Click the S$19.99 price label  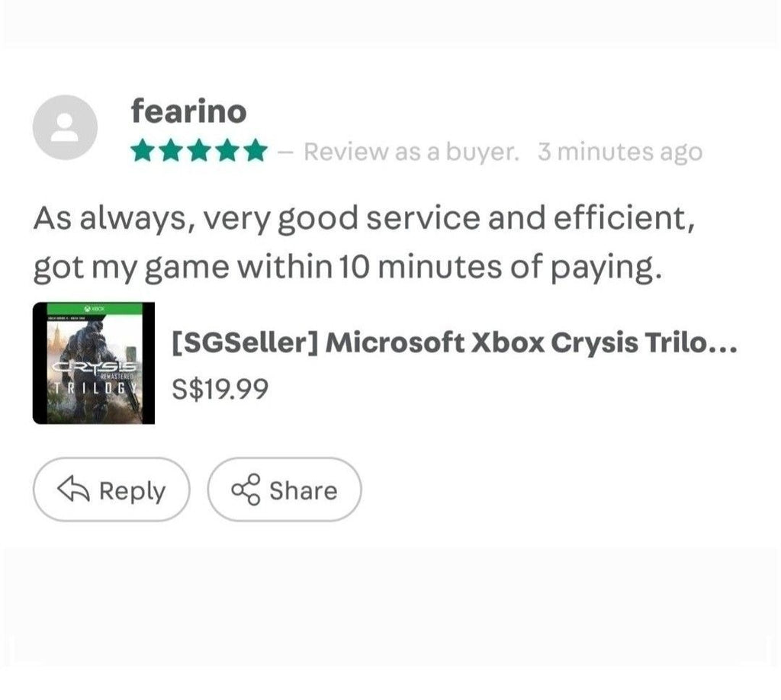(220, 389)
